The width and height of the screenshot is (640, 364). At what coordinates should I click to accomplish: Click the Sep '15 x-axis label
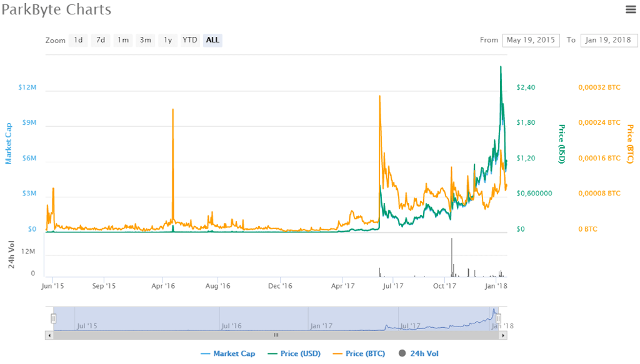pyautogui.click(x=104, y=286)
